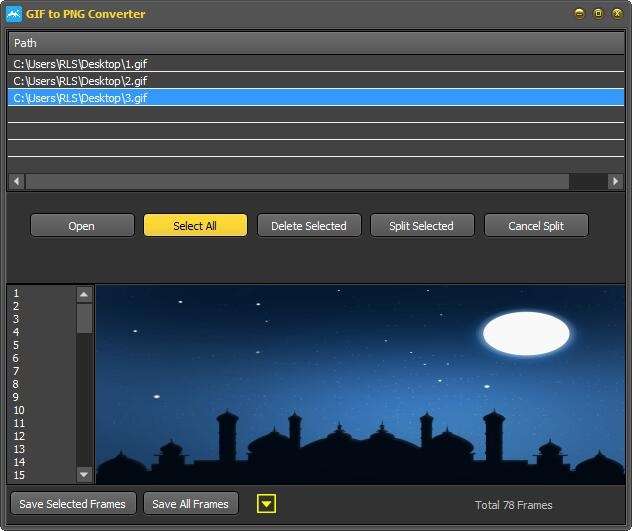Select frame 14 in the frame list
Screen dimensions: 632x531
click(42, 462)
